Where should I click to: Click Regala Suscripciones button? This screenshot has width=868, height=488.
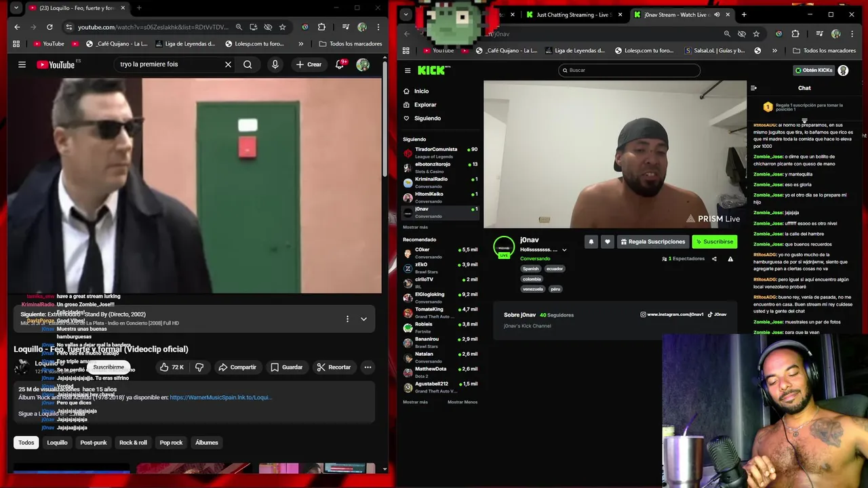[652, 242]
